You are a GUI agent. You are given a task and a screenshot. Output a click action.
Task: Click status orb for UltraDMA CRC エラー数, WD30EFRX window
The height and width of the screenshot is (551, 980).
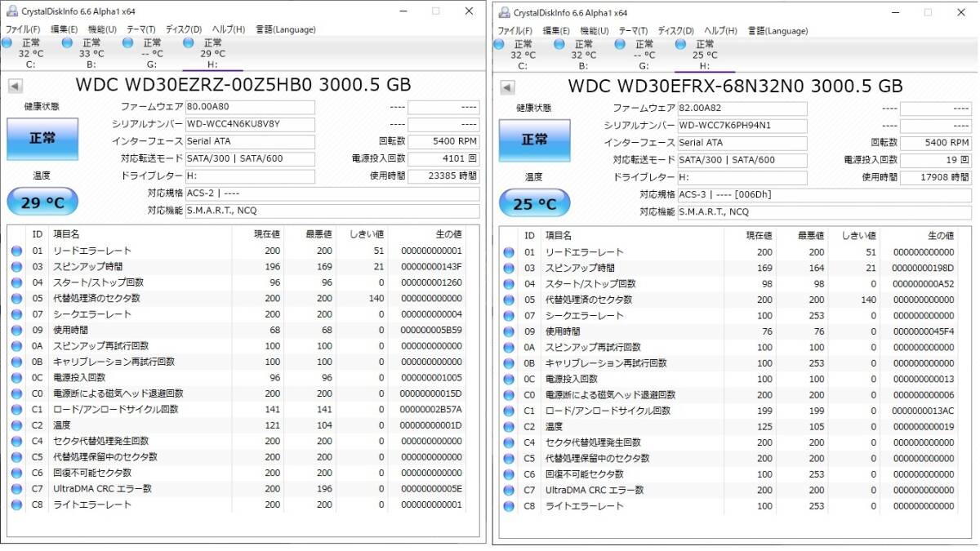(509, 491)
